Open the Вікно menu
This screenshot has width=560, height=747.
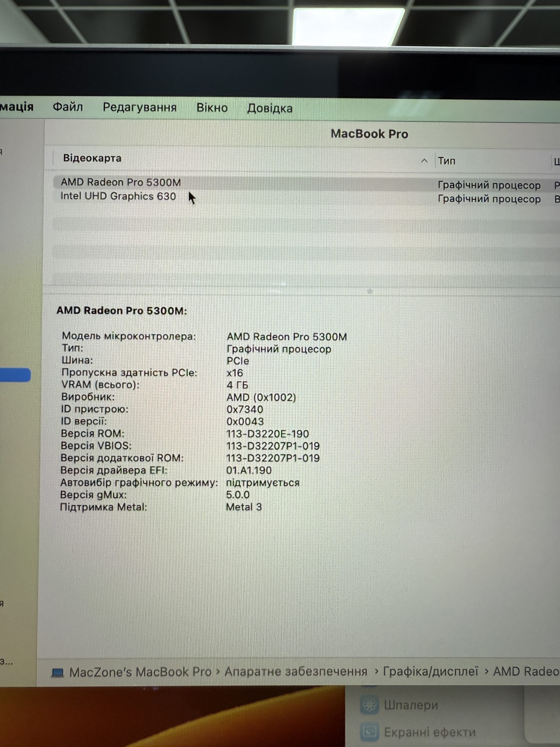pos(212,108)
